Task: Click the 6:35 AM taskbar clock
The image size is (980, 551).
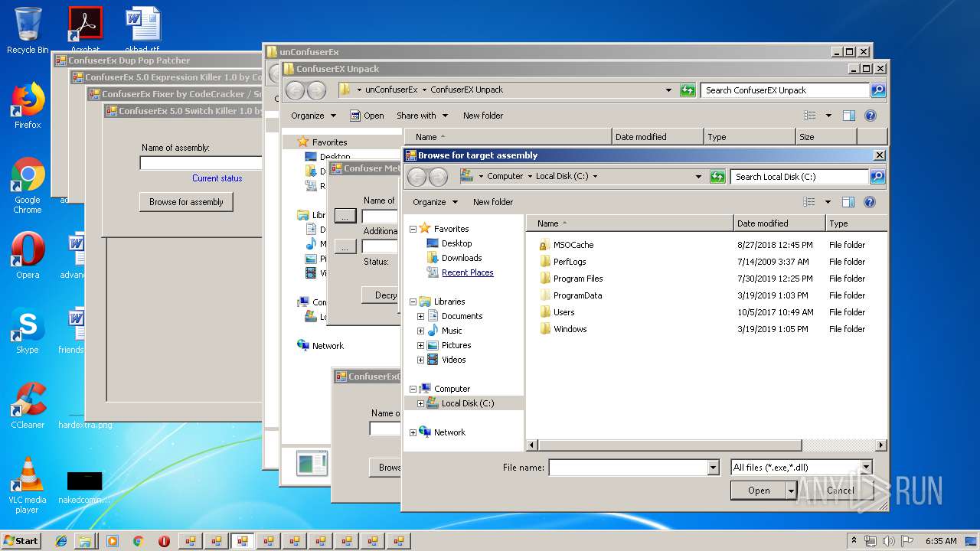Action: (x=940, y=541)
